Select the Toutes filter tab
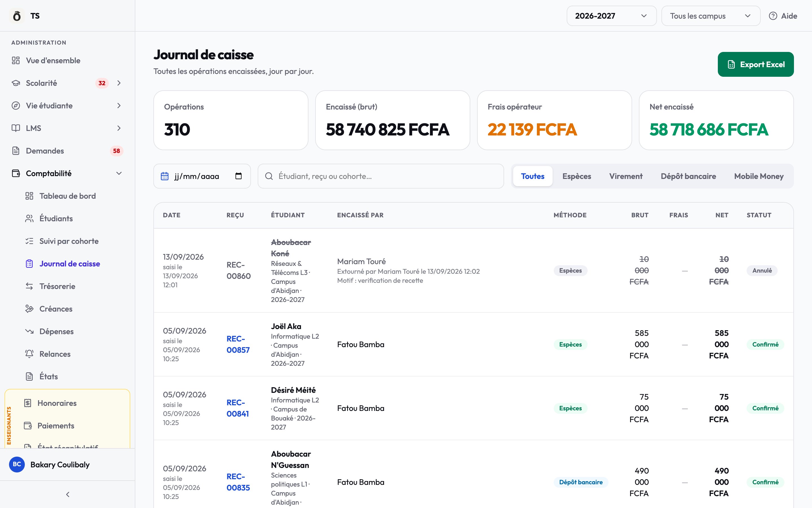Viewport: 812px width, 508px height. pyautogui.click(x=533, y=176)
